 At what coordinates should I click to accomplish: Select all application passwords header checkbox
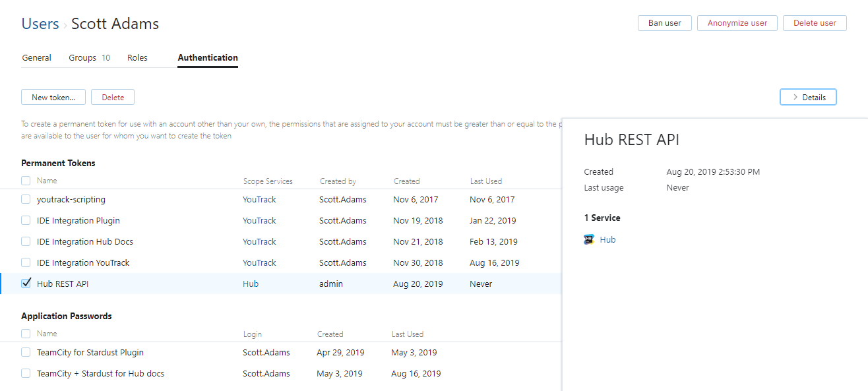click(26, 334)
